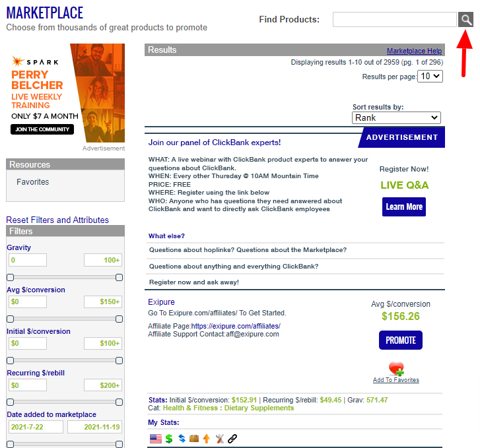The width and height of the screenshot is (480, 448).
Task: Click the US flag language icon
Action: click(x=156, y=439)
